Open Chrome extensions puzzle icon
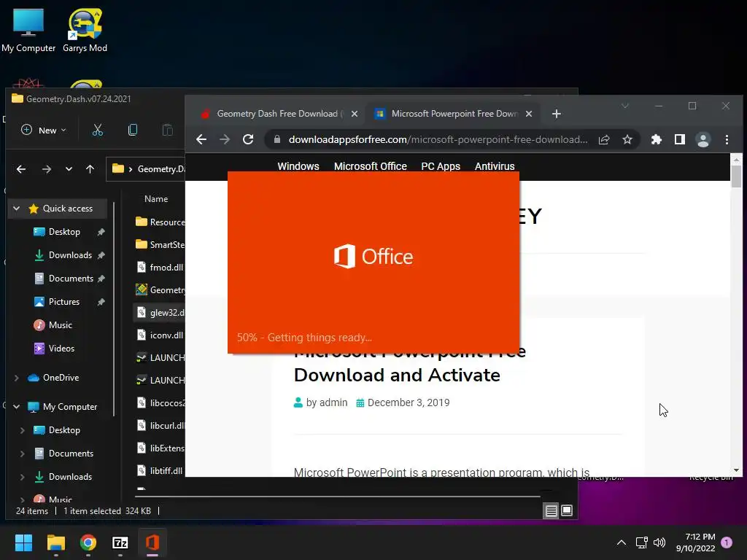This screenshot has width=747, height=560. click(657, 139)
